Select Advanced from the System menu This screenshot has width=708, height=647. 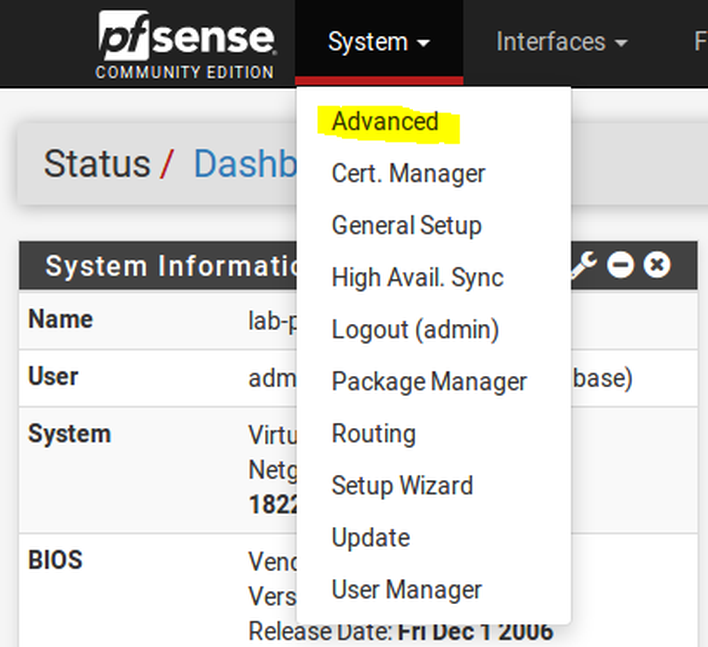pos(385,121)
